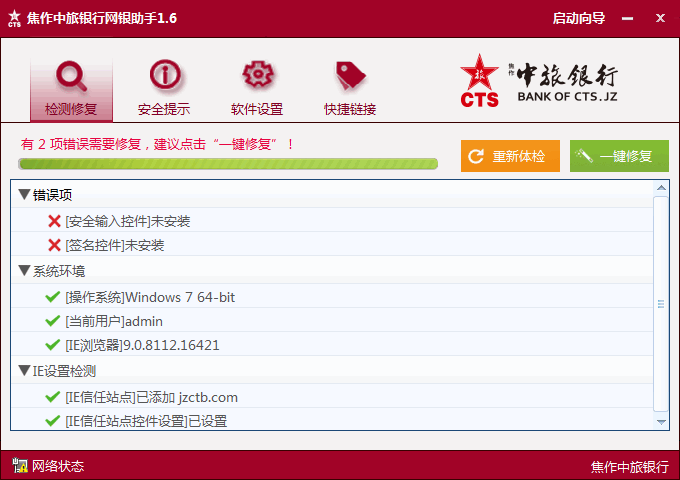Switch to the 安全提示 tab
This screenshot has width=680, height=480.
pyautogui.click(x=164, y=89)
